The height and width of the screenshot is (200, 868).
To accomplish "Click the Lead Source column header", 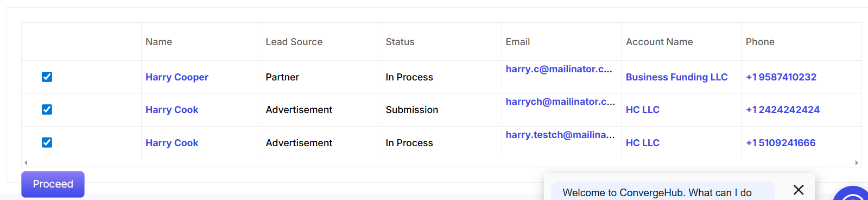I will (x=294, y=42).
